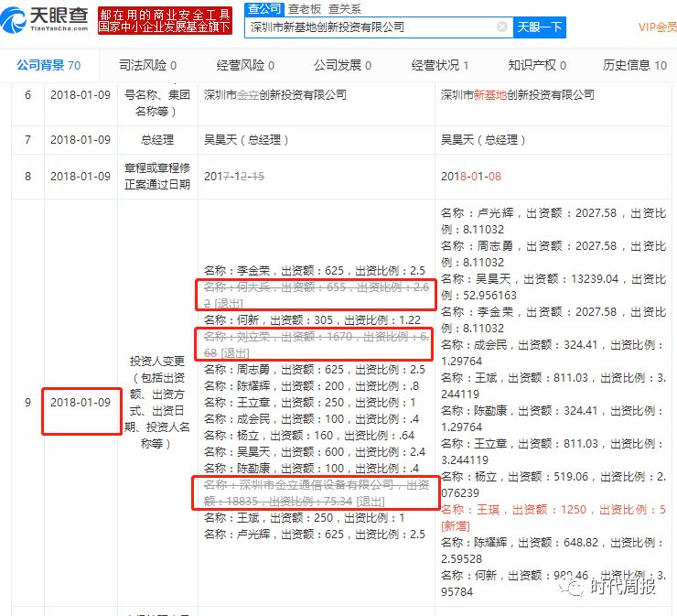This screenshot has width=677, height=616.
Task: Select 吴昊天（总经理）in the before column
Action: click(246, 139)
